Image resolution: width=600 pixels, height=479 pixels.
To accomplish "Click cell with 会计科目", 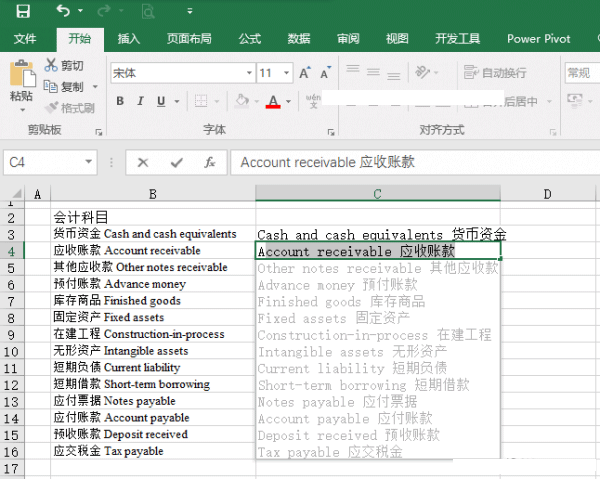I will pos(153,217).
